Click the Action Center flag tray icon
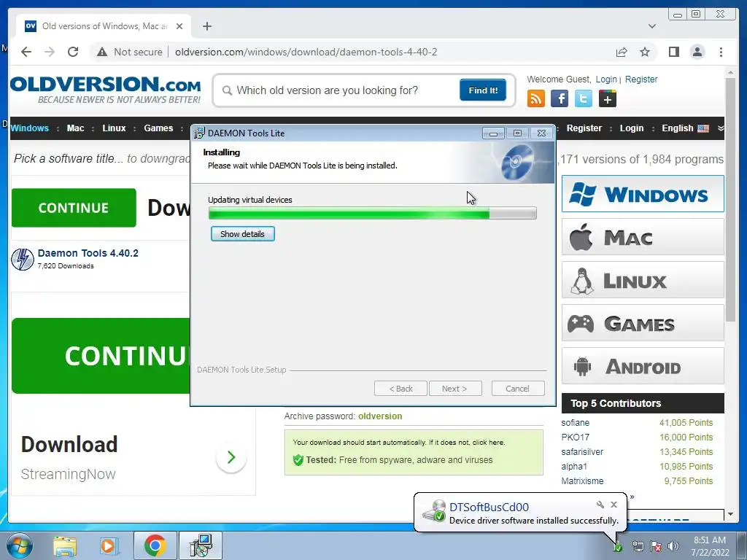This screenshot has width=747, height=560. (x=656, y=546)
